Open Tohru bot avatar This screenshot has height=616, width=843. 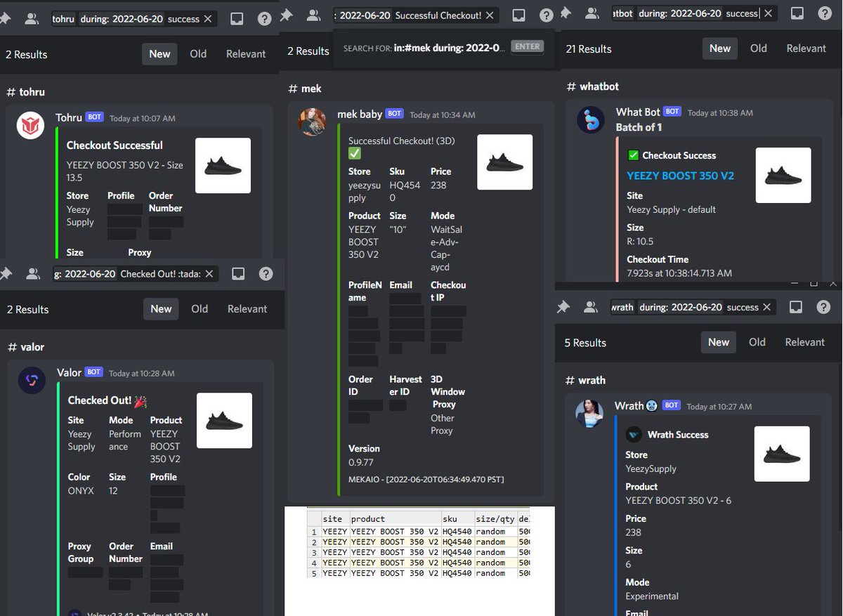point(31,125)
